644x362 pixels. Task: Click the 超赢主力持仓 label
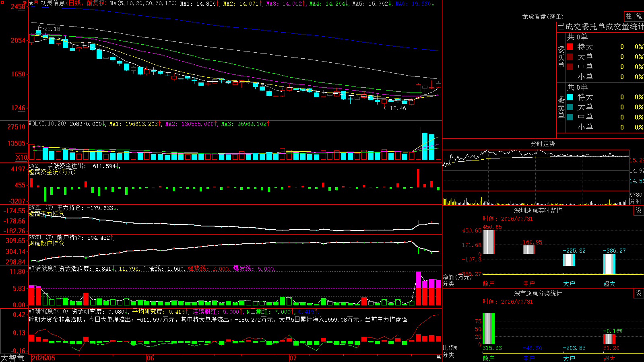click(46, 214)
